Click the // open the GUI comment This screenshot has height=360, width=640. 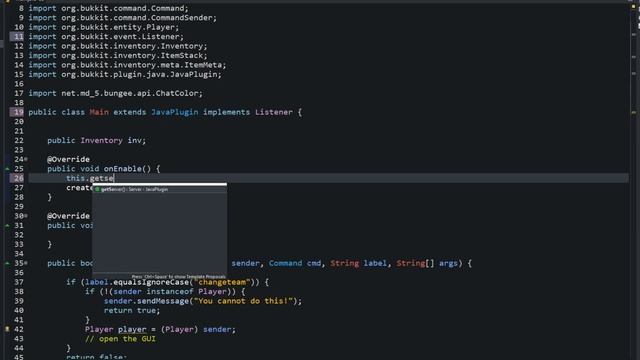(120, 339)
